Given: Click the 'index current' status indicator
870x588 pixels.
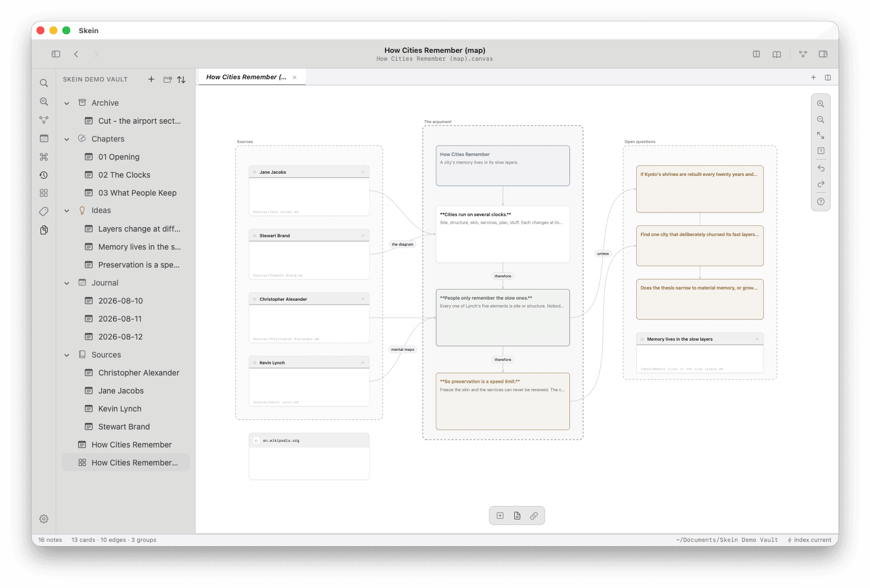Looking at the screenshot, I should 809,540.
